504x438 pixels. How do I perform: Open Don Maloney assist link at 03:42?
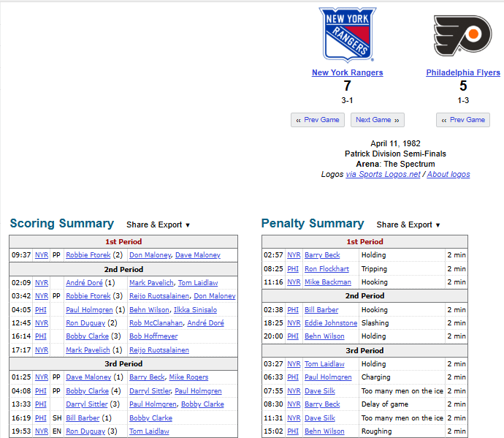pyautogui.click(x=215, y=296)
